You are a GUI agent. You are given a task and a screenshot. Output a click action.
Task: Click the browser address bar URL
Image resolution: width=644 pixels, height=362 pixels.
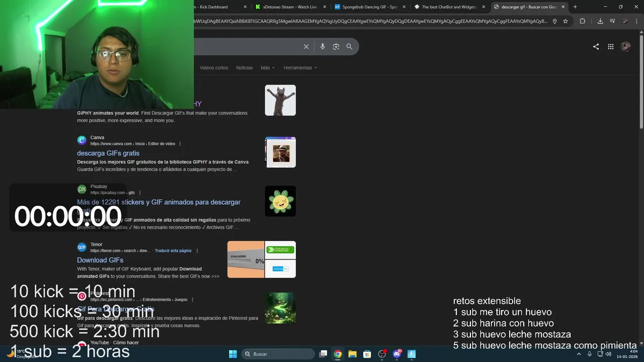[370, 21]
